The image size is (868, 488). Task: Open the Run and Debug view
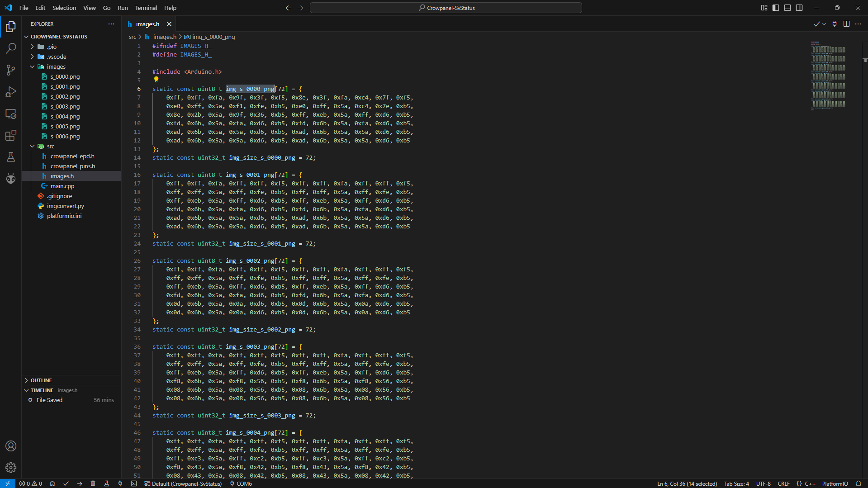pyautogui.click(x=11, y=92)
